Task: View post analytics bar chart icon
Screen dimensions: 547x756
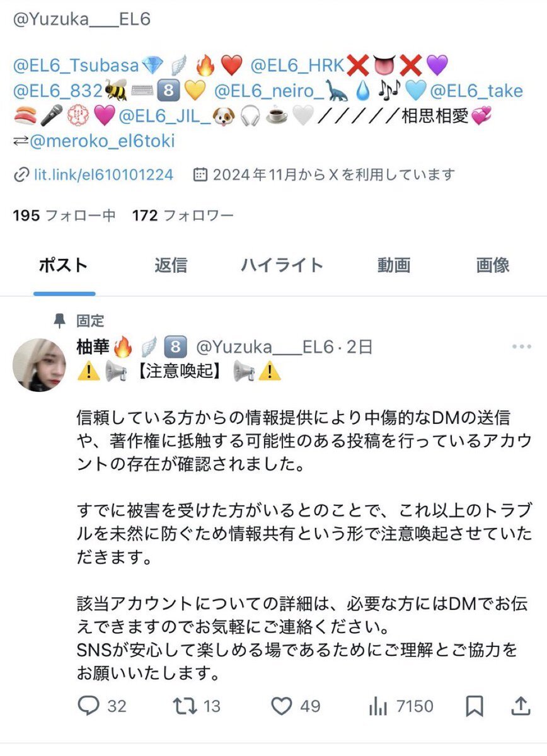Action: [x=378, y=706]
